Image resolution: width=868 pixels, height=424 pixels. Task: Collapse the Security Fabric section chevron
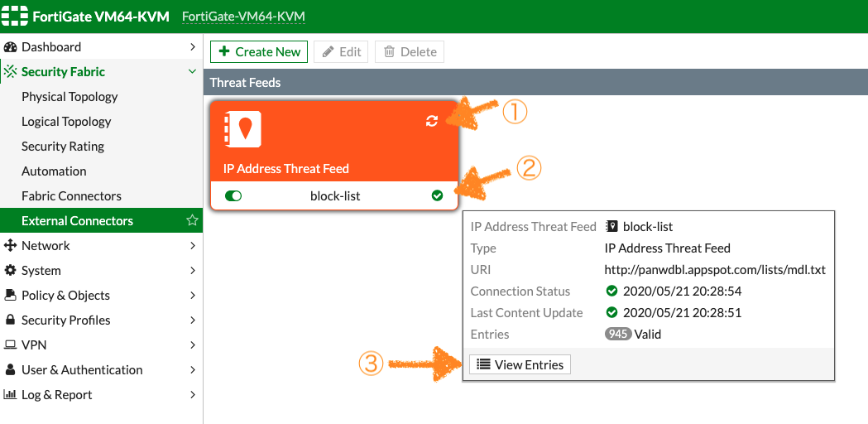[x=193, y=71]
